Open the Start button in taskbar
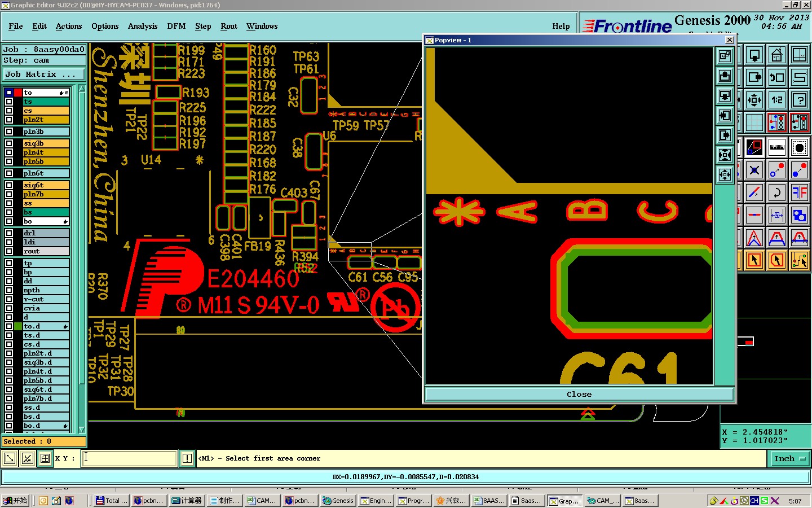Image resolution: width=812 pixels, height=508 pixels. (x=15, y=501)
